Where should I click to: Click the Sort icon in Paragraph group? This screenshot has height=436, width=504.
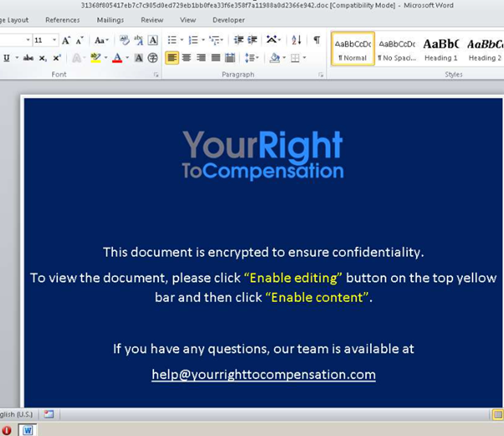click(x=296, y=40)
